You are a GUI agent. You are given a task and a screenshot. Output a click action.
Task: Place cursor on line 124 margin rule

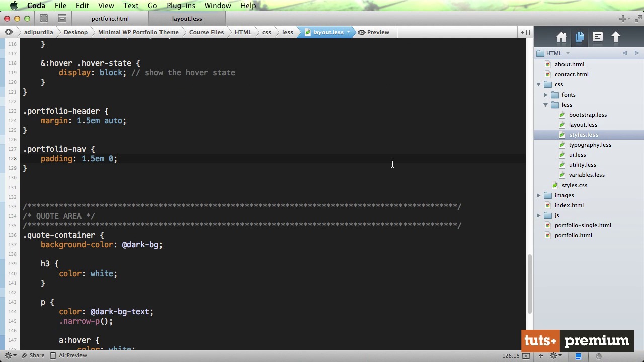(x=84, y=121)
